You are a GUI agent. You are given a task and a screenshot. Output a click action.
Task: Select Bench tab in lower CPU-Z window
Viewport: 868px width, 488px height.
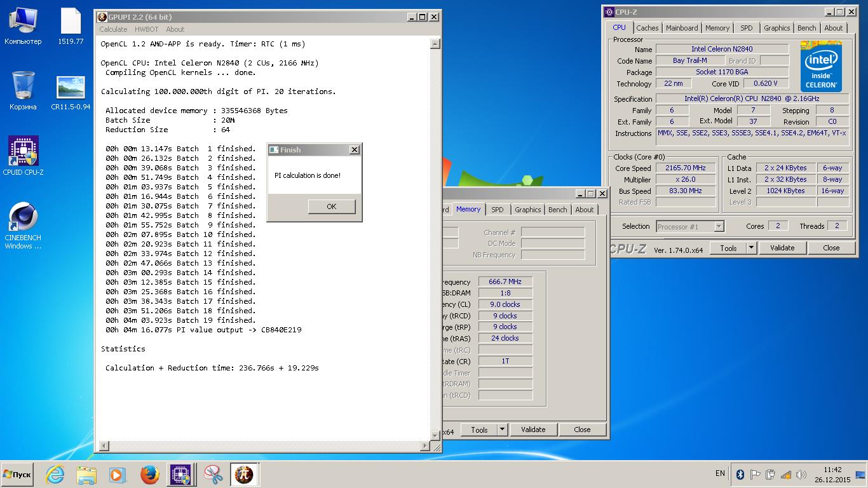coord(558,210)
